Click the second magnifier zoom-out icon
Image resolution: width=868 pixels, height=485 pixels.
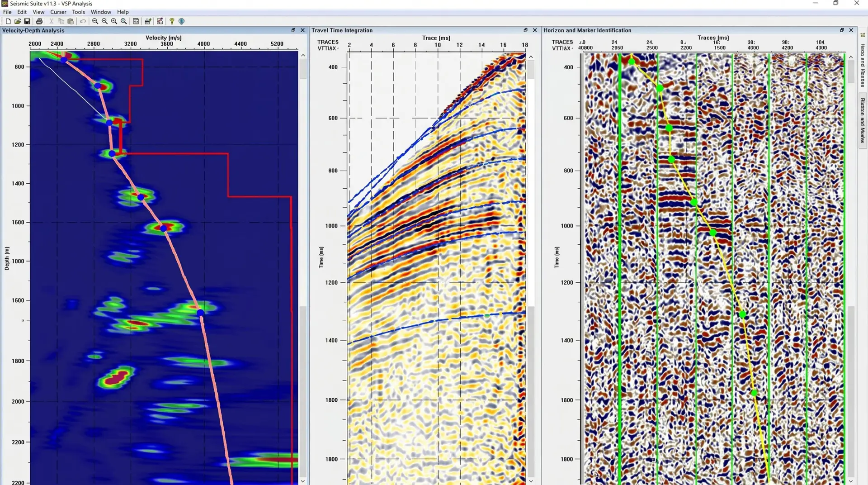click(x=104, y=21)
